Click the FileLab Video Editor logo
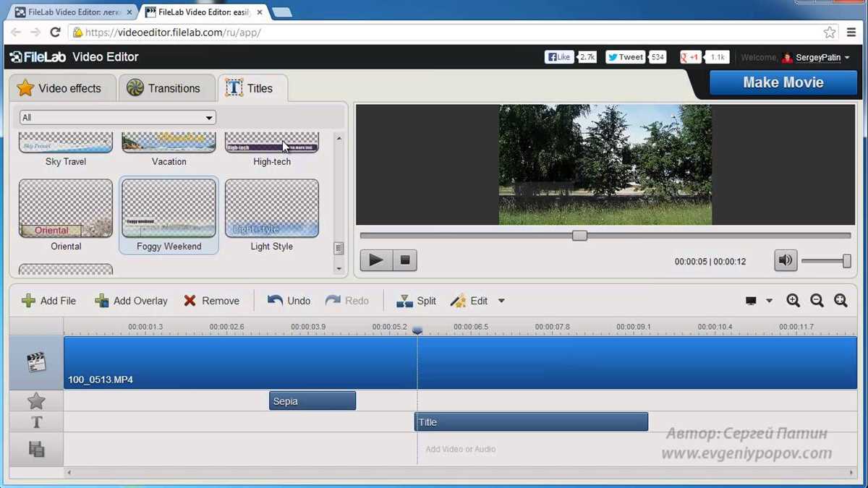This screenshot has height=488, width=868. (x=74, y=57)
